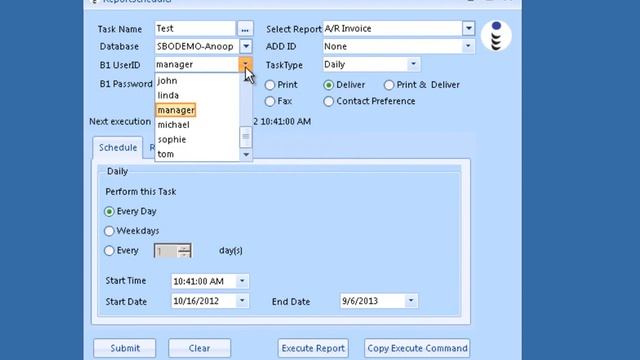The image size is (640, 360).
Task: Collapse the B1 UserID dropdown arrow
Action: [x=245, y=64]
